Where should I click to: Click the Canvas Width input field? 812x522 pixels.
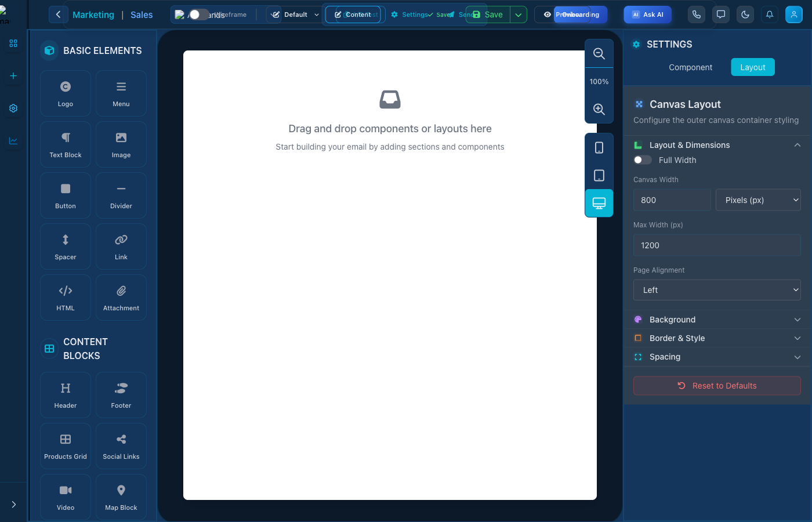click(x=672, y=200)
